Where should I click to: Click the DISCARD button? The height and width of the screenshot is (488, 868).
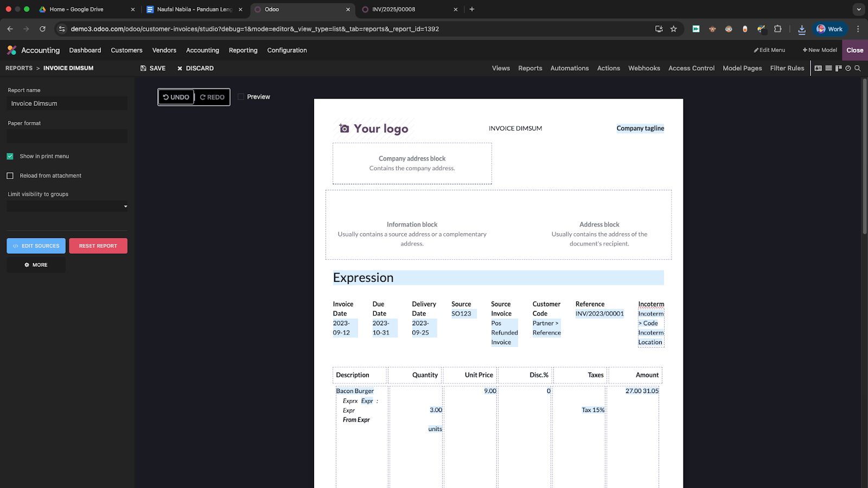195,68
